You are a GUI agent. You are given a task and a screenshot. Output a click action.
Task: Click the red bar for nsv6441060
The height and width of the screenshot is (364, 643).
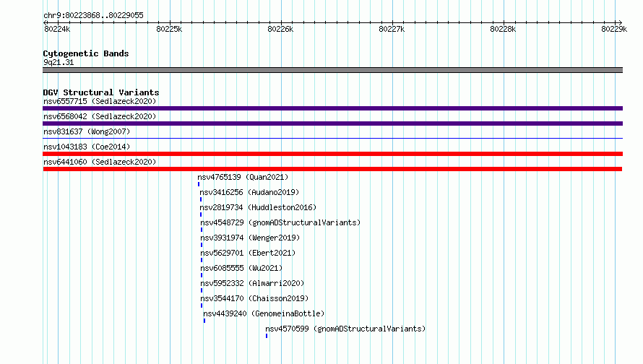coord(332,169)
